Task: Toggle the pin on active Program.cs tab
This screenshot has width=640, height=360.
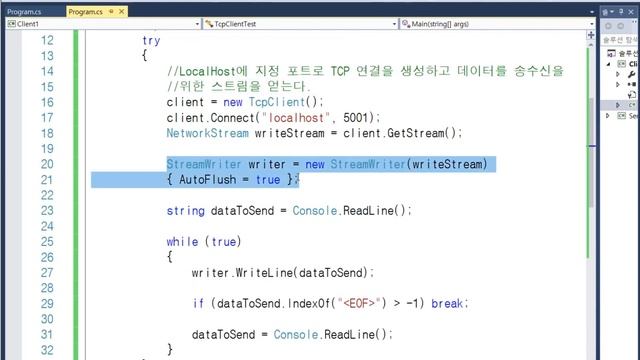Action: 111,12
